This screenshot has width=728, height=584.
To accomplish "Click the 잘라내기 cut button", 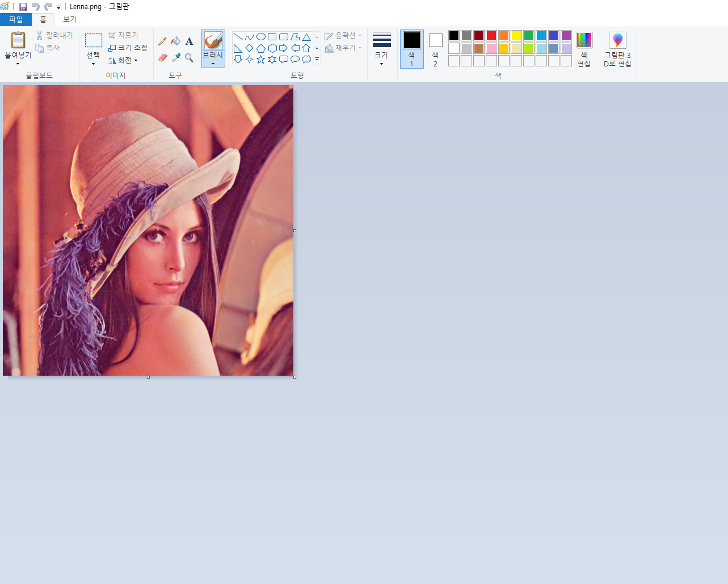I will click(54, 35).
